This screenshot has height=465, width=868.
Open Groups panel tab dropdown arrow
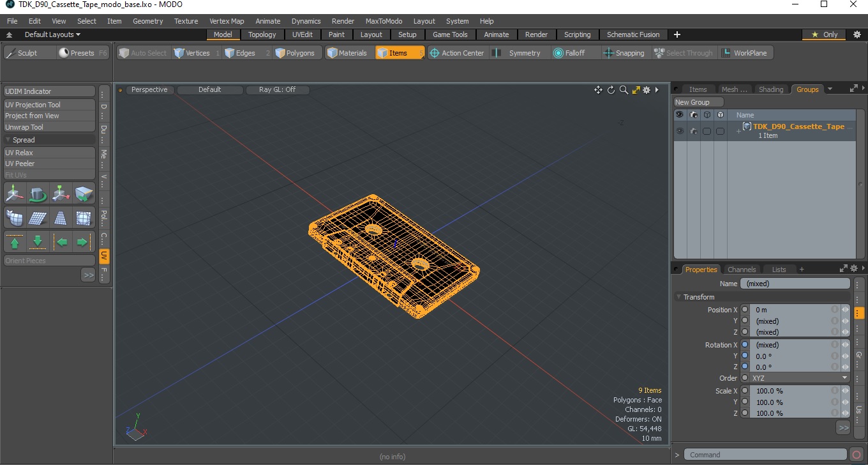click(830, 89)
